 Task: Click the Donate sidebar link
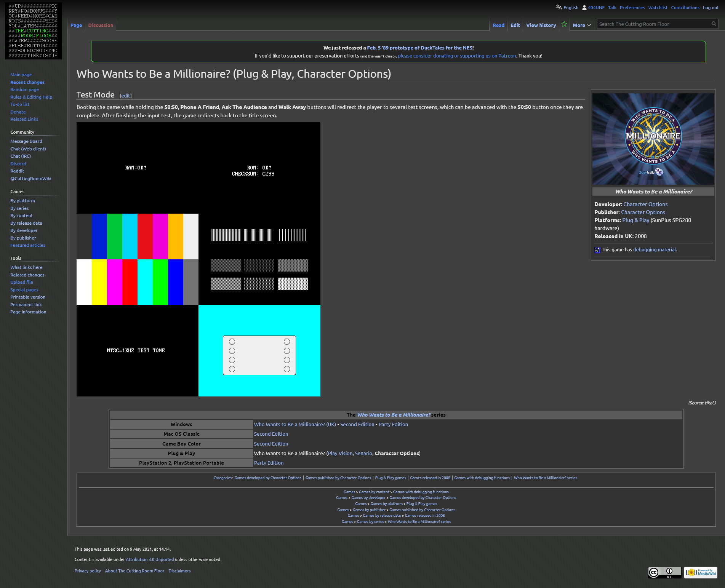(18, 112)
